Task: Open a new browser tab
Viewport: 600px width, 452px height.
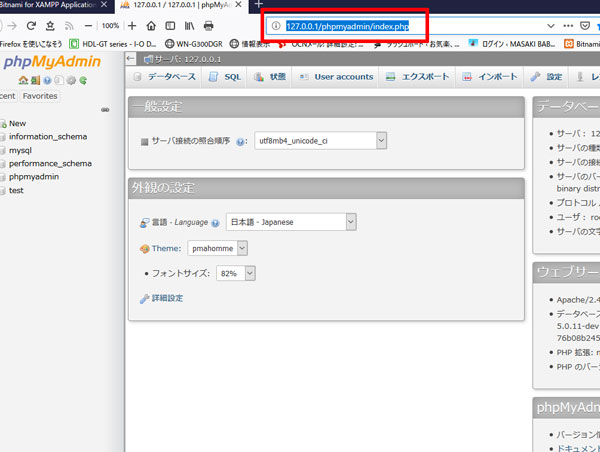Action: pos(259,5)
